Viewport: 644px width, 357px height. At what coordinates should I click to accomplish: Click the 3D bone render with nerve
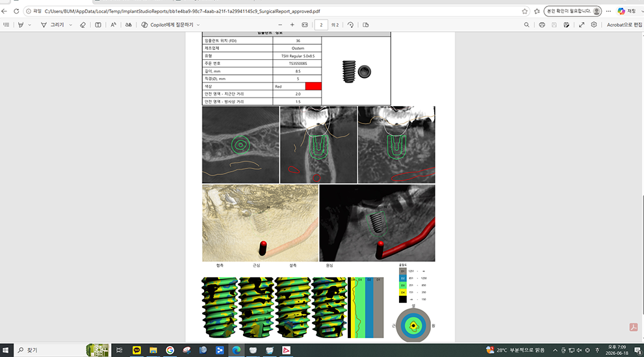click(x=260, y=223)
